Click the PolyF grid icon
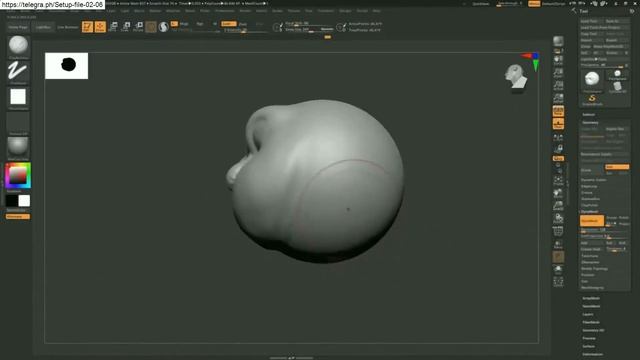Image resolution: width=640 pixels, height=360 pixels. tap(558, 231)
